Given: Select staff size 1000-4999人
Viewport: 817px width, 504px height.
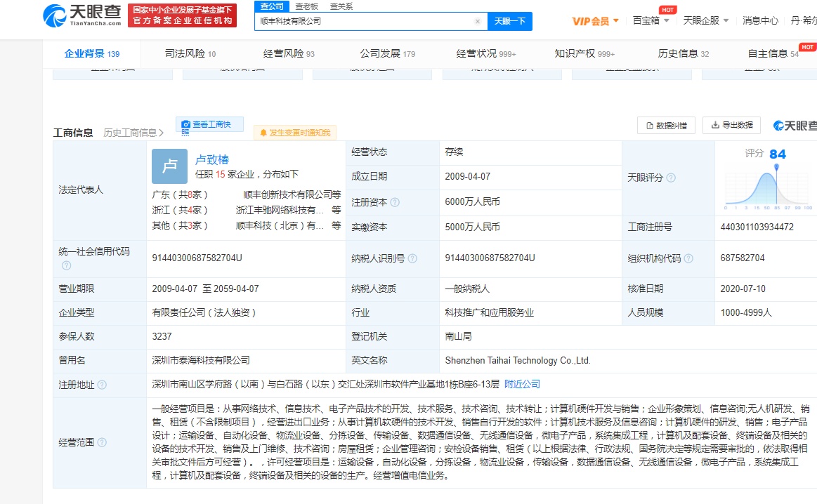Looking at the screenshot, I should coord(746,312).
